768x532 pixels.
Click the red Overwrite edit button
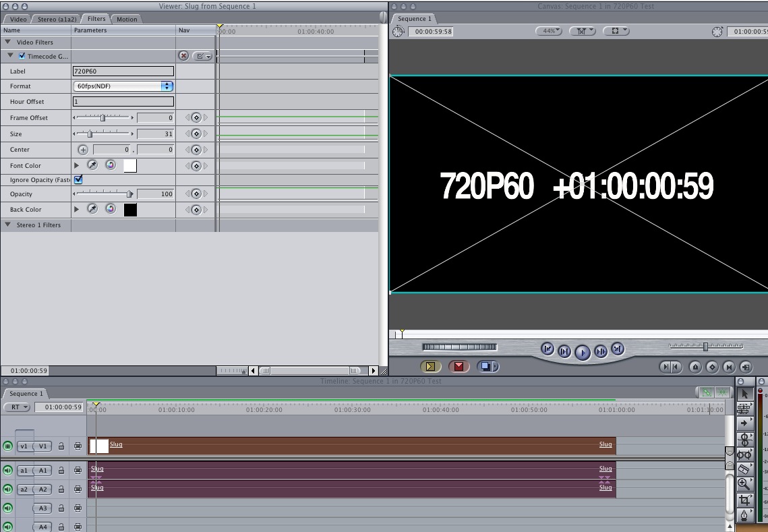[459, 366]
